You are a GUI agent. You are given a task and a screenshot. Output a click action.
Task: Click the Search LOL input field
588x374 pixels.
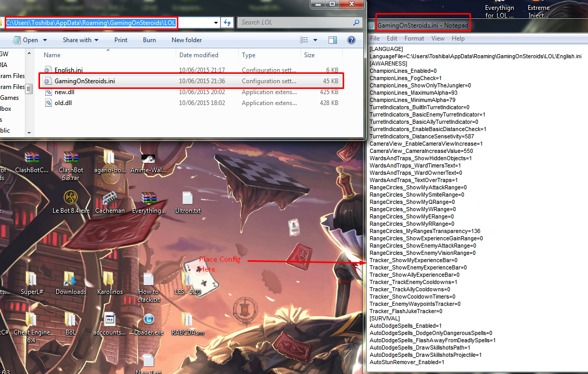296,22
